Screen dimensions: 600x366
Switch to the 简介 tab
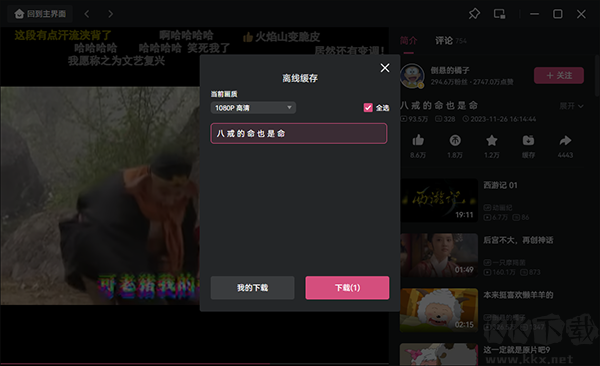click(x=409, y=41)
